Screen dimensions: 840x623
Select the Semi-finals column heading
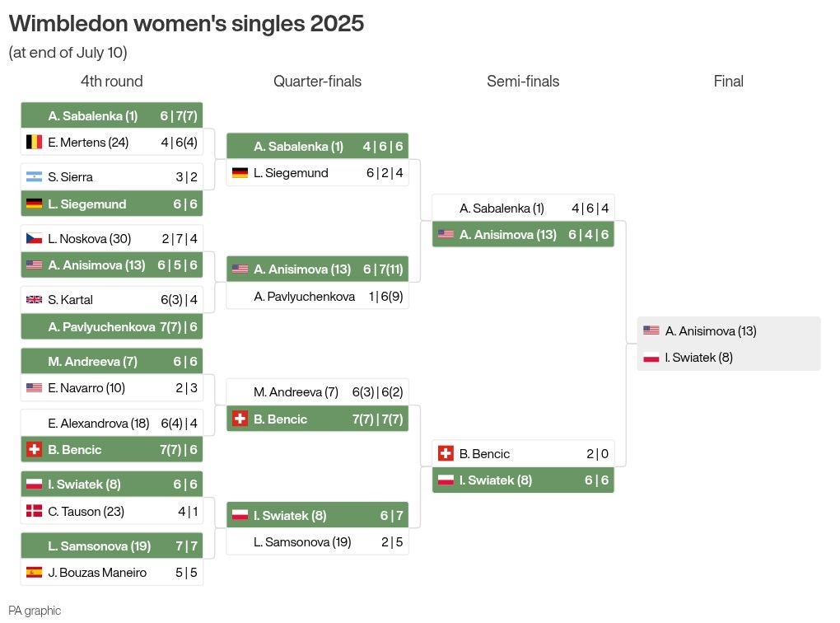(x=523, y=82)
